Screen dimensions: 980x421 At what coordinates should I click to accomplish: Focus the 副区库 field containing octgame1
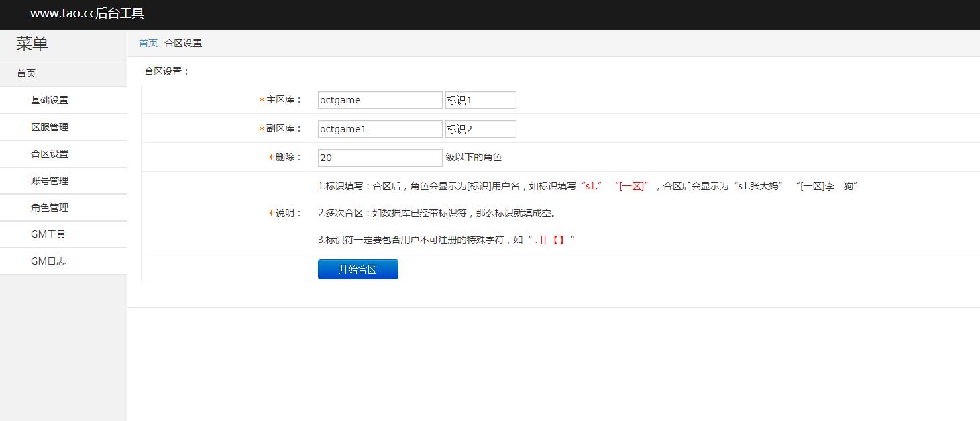click(380, 129)
